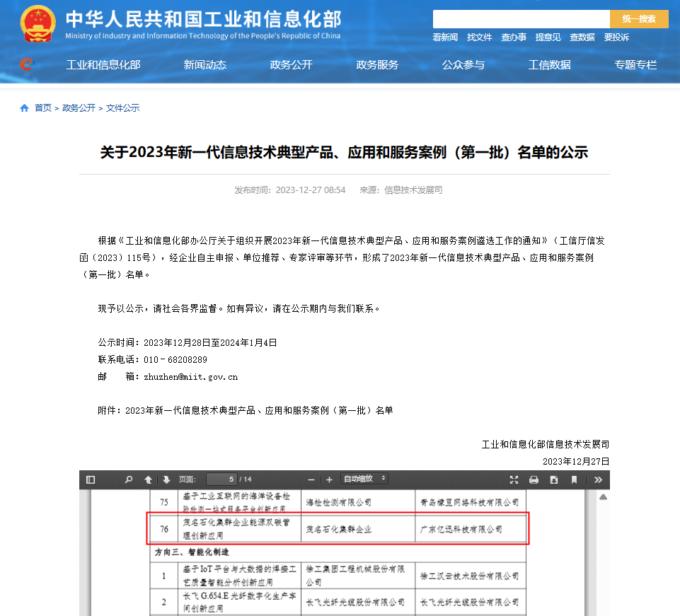The height and width of the screenshot is (616, 680).
Task: Zoom in the PDF document
Action: pos(329,480)
